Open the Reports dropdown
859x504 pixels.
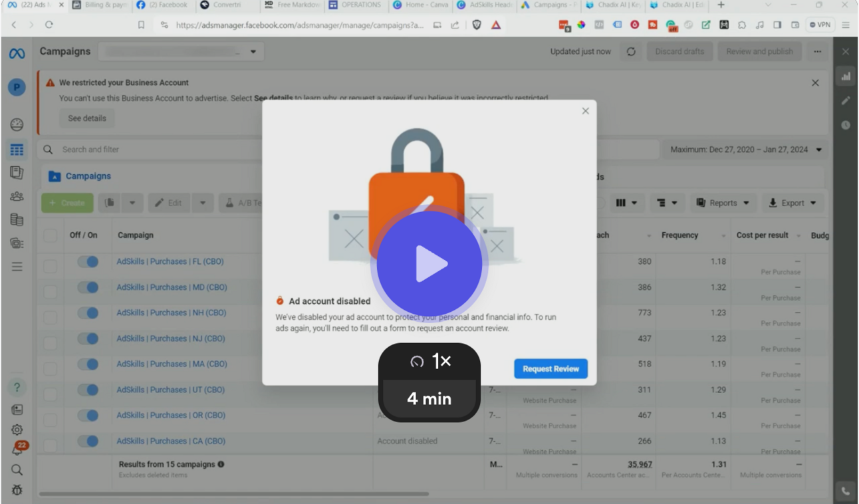pos(723,203)
